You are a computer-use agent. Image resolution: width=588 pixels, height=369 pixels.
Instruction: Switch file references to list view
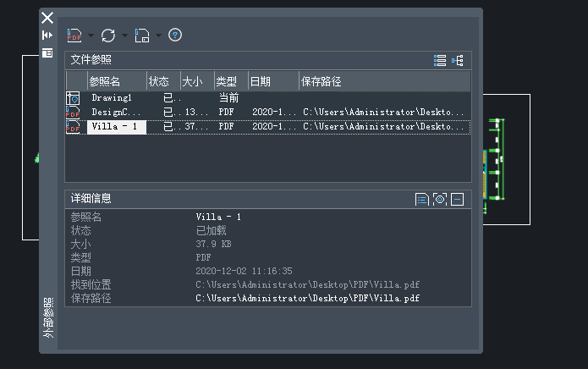click(439, 60)
